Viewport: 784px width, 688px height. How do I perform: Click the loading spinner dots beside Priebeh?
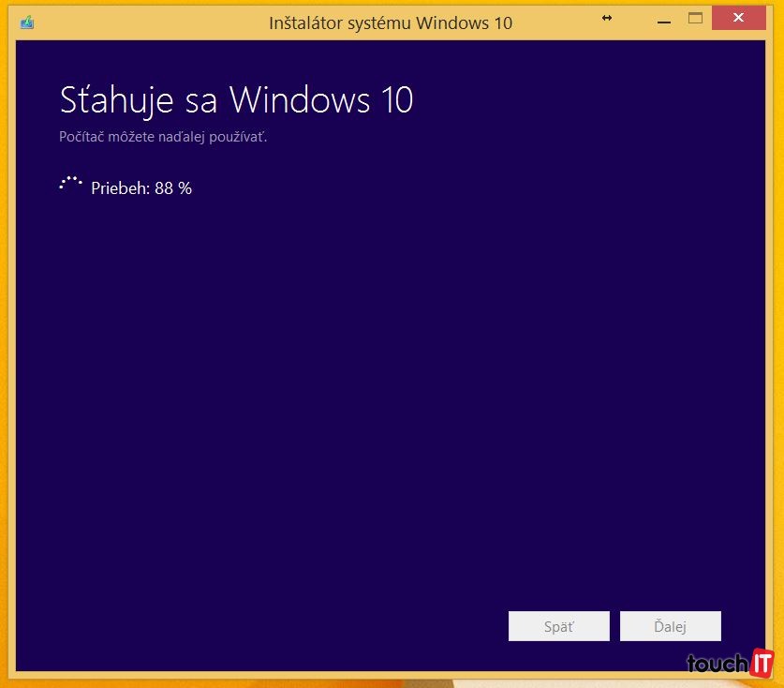(x=71, y=183)
